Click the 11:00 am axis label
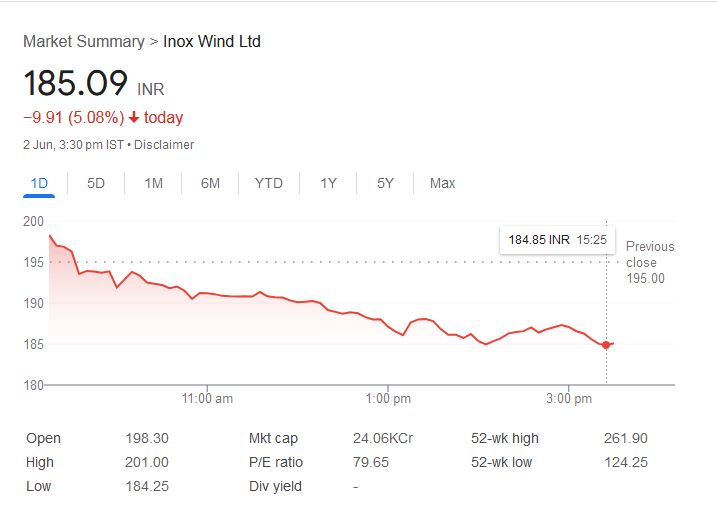The height and width of the screenshot is (515, 717). [207, 399]
